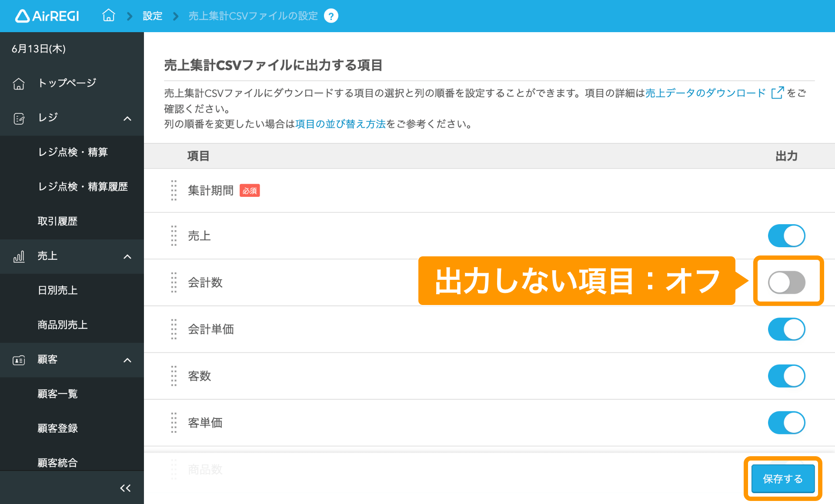Turn off the 客単価 output toggle

click(786, 423)
